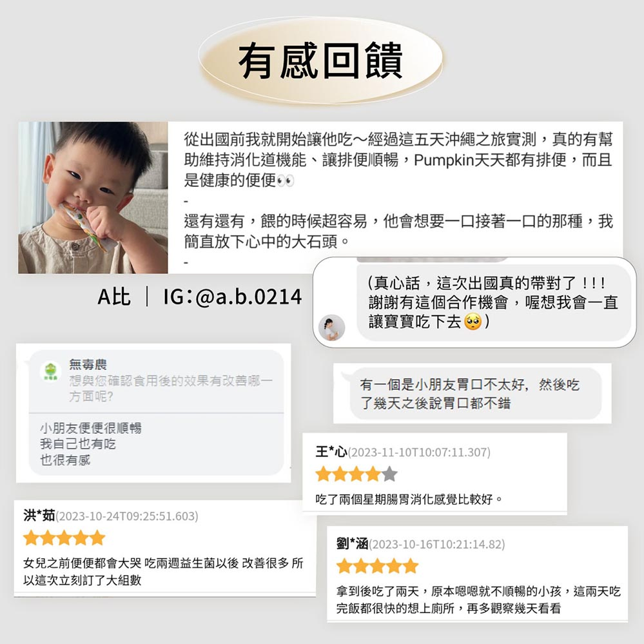Image resolution: width=644 pixels, height=644 pixels.
Task: Click the 無毒農 sender name
Action: (88, 364)
